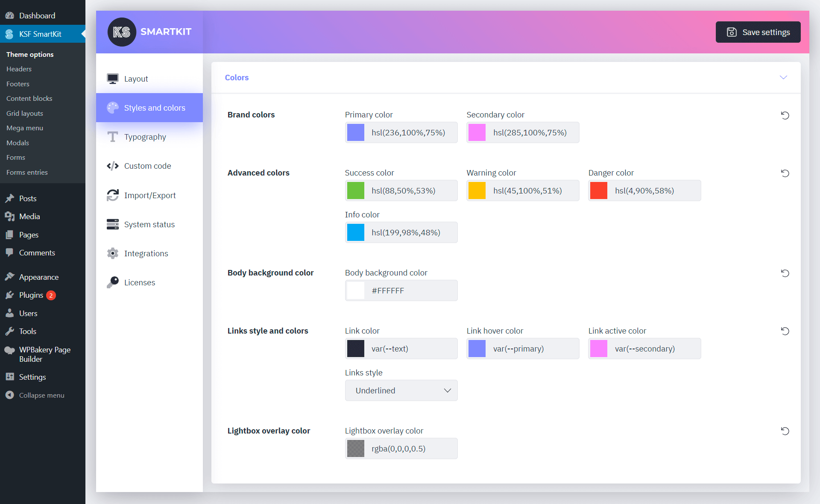
Task: Click the round KS SmartKit logo
Action: tap(122, 32)
